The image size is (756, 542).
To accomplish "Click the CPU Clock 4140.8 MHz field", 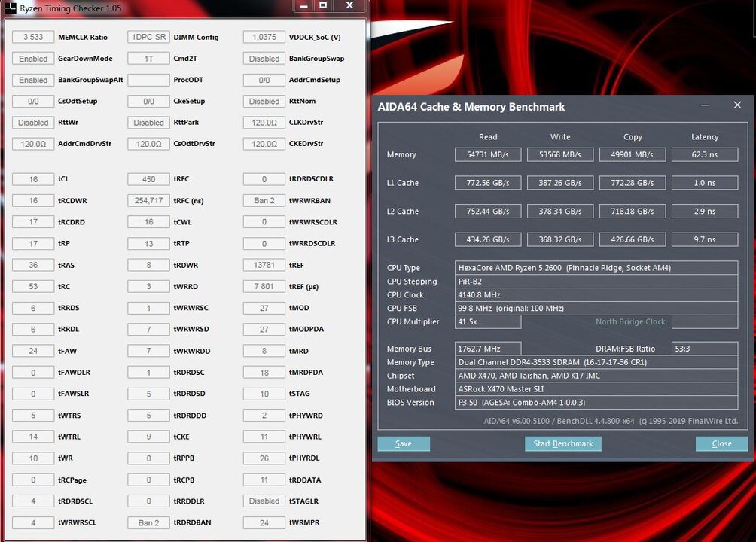I will [x=596, y=294].
